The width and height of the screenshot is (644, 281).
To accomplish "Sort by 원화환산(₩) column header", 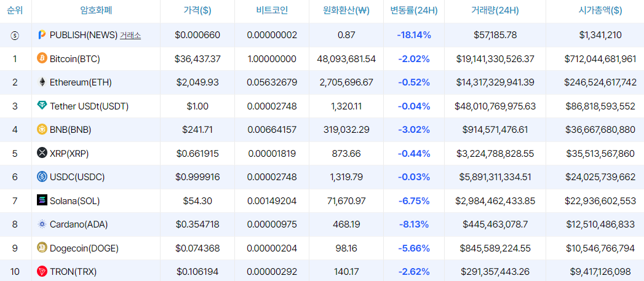I will 346,10.
